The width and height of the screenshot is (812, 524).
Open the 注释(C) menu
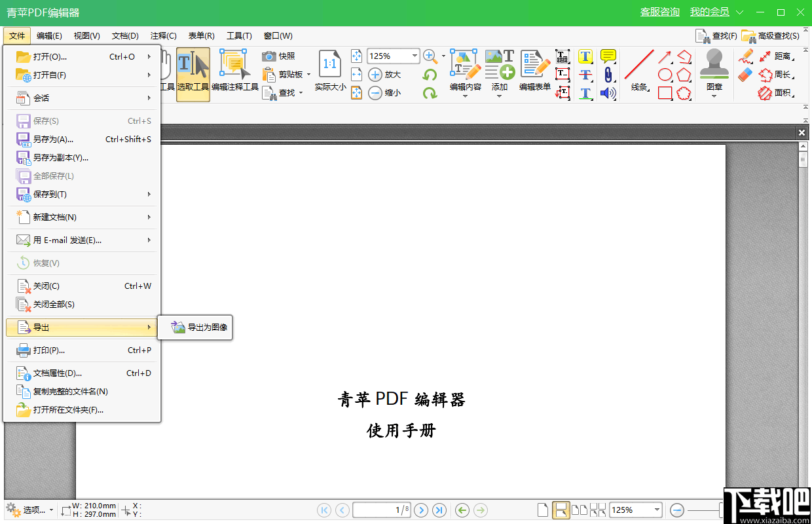(x=163, y=35)
